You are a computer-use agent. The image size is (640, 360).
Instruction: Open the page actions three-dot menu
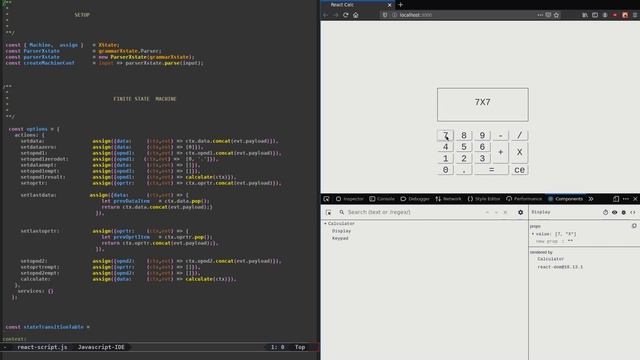(540, 15)
